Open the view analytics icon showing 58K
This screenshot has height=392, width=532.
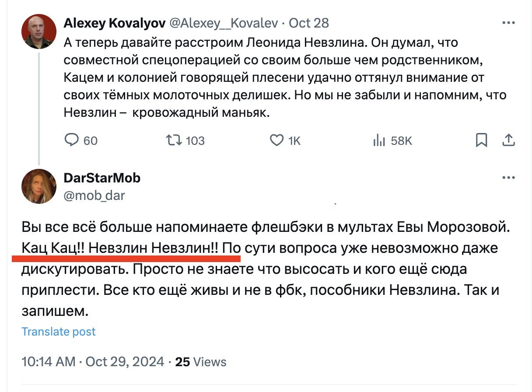coord(378,140)
